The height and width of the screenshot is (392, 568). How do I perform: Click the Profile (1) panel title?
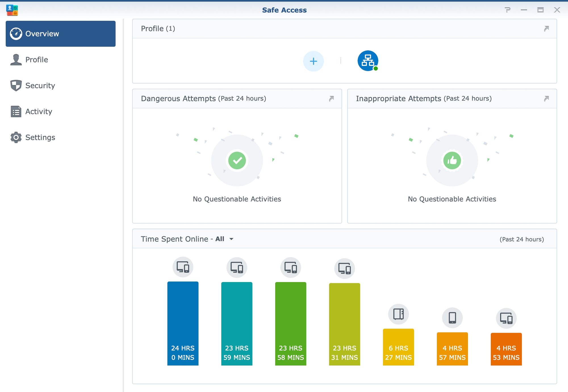click(158, 29)
